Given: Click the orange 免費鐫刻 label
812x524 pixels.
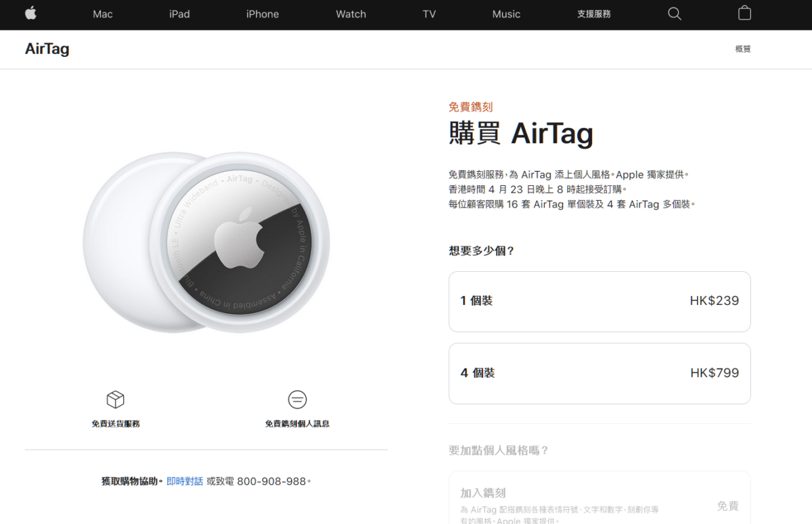Looking at the screenshot, I should (470, 107).
